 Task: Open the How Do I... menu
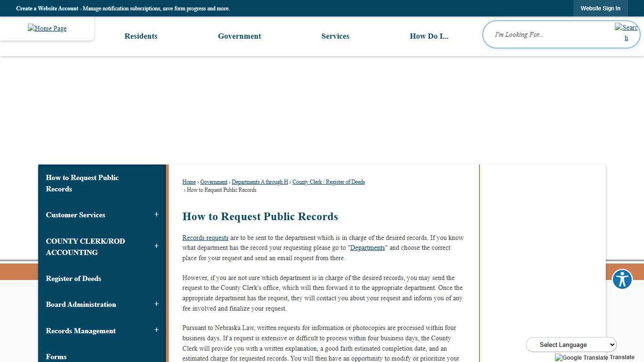pyautogui.click(x=429, y=36)
